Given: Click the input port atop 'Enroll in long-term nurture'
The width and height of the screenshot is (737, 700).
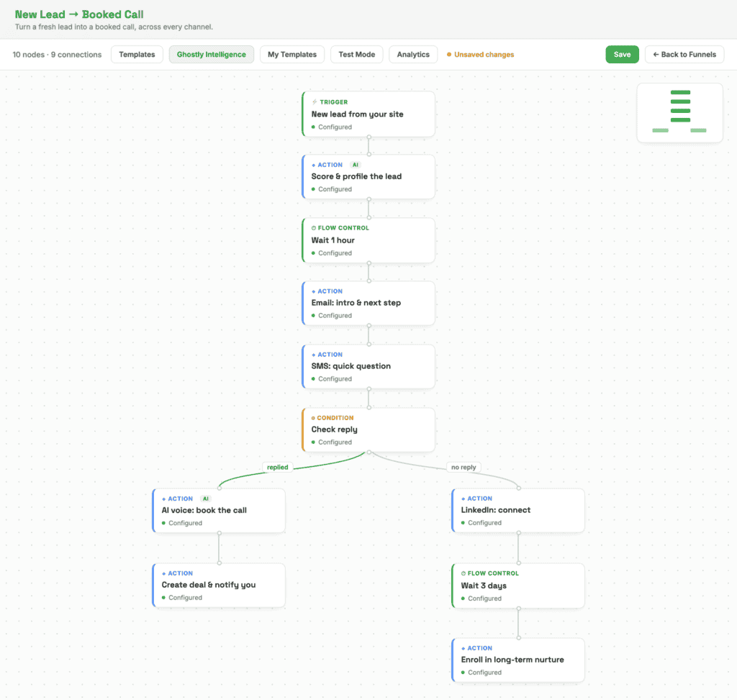Looking at the screenshot, I should [x=519, y=638].
